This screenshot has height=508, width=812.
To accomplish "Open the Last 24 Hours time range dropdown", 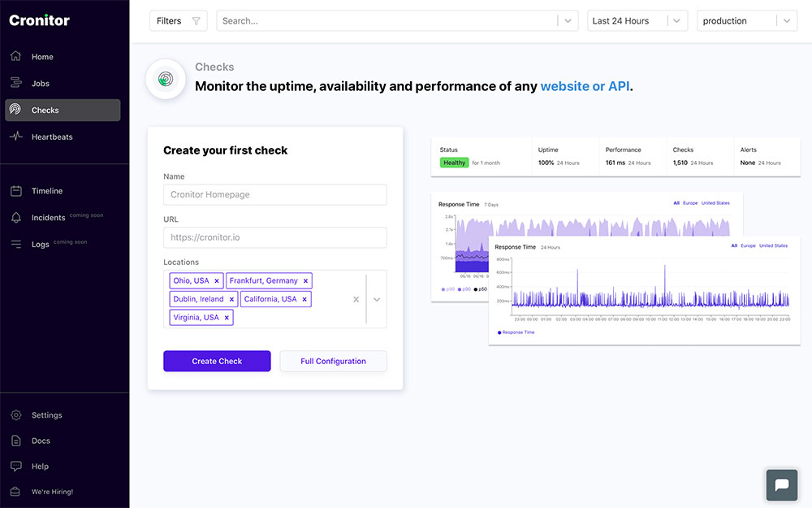I will (637, 21).
